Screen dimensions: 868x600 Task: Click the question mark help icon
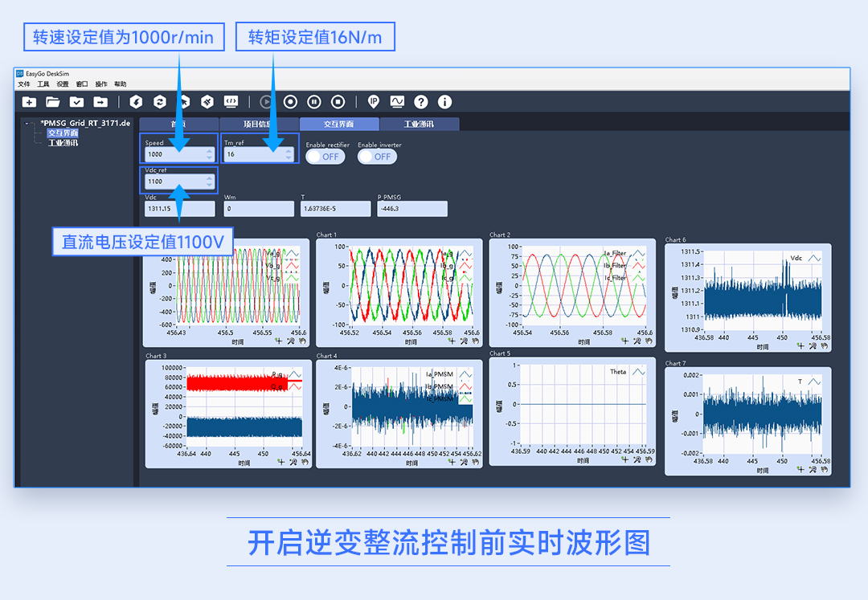[420, 102]
